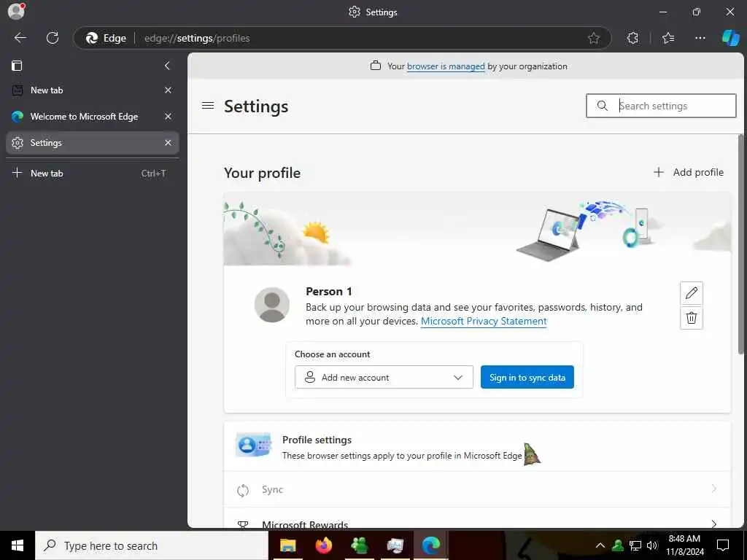The width and height of the screenshot is (747, 560).
Task: Expand the Microsoft Rewards chevron
Action: pyautogui.click(x=713, y=524)
